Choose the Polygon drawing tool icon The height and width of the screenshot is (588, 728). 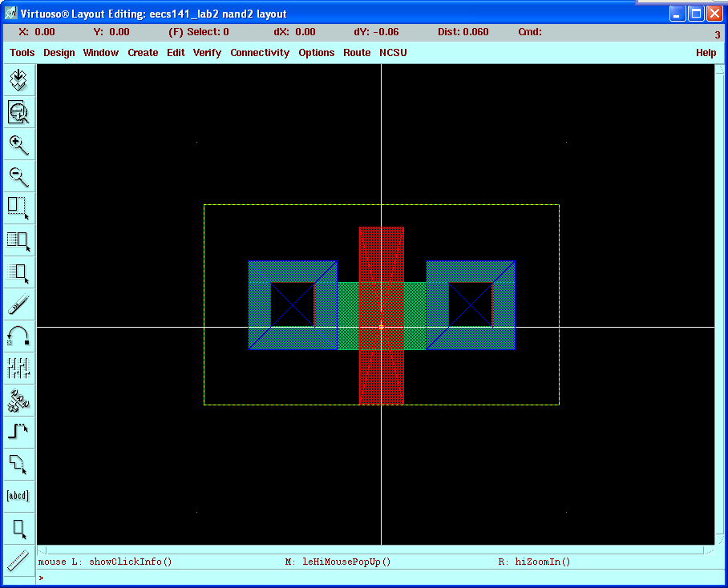click(x=18, y=464)
